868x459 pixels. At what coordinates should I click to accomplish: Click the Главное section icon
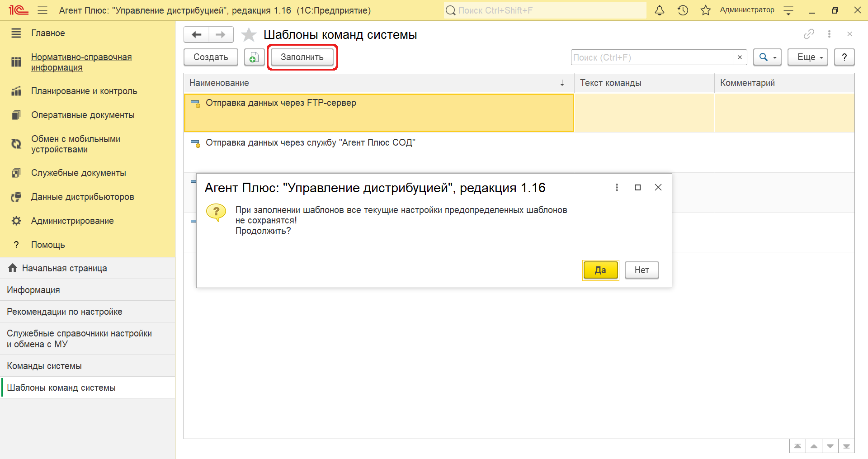click(x=16, y=33)
